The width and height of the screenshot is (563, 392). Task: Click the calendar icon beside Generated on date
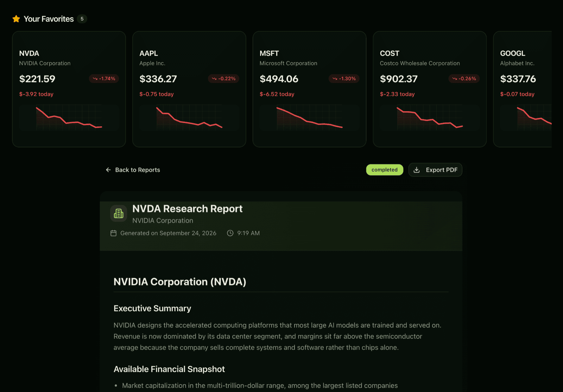tap(113, 233)
